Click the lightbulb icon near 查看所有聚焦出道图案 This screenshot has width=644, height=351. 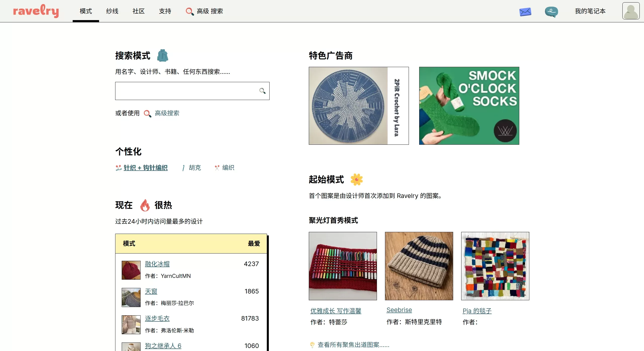tap(312, 345)
